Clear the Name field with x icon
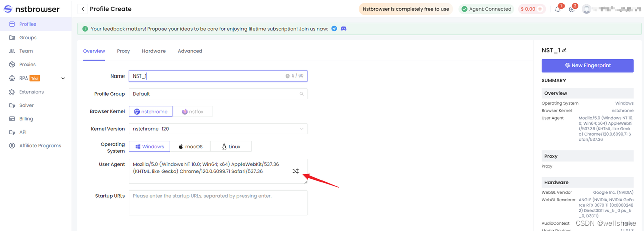 [288, 76]
